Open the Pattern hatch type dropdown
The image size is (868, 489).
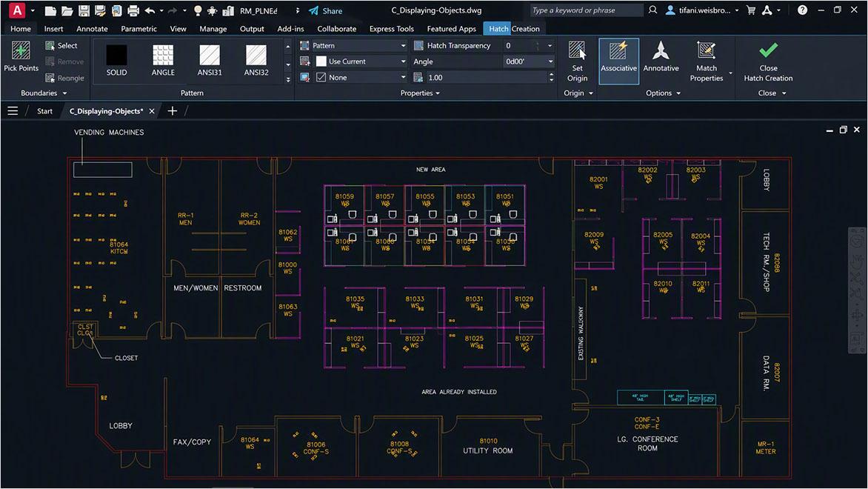pyautogui.click(x=359, y=45)
